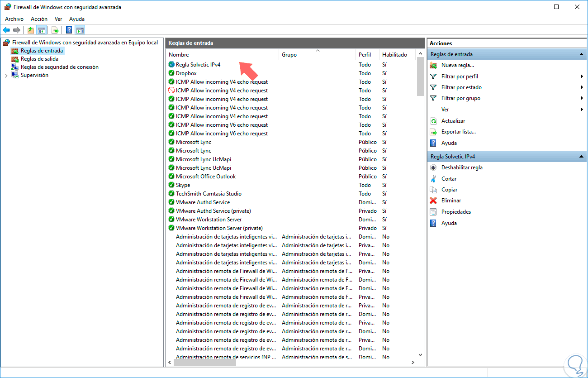The height and width of the screenshot is (378, 588).
Task: Click the Ayuda question mark toolbar icon
Action: coord(68,30)
